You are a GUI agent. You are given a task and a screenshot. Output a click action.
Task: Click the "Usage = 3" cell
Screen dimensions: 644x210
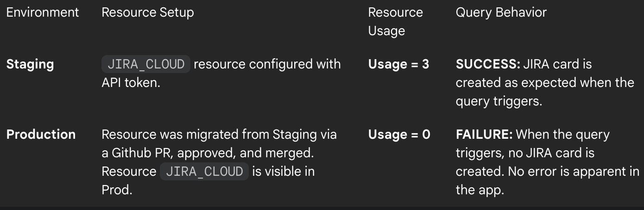[398, 64]
